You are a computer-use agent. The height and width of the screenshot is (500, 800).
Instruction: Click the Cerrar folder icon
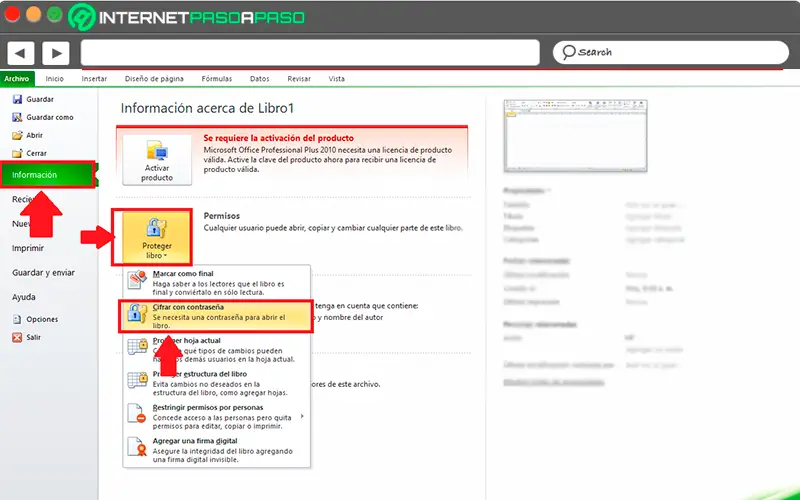click(17, 153)
